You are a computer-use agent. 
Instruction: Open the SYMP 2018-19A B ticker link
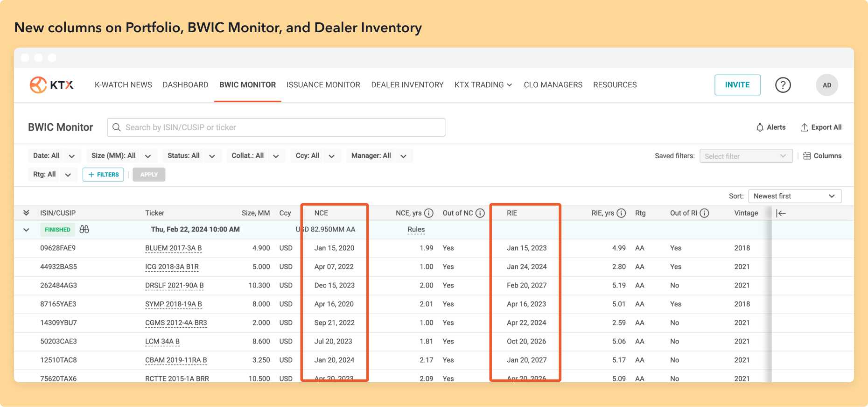tap(174, 304)
